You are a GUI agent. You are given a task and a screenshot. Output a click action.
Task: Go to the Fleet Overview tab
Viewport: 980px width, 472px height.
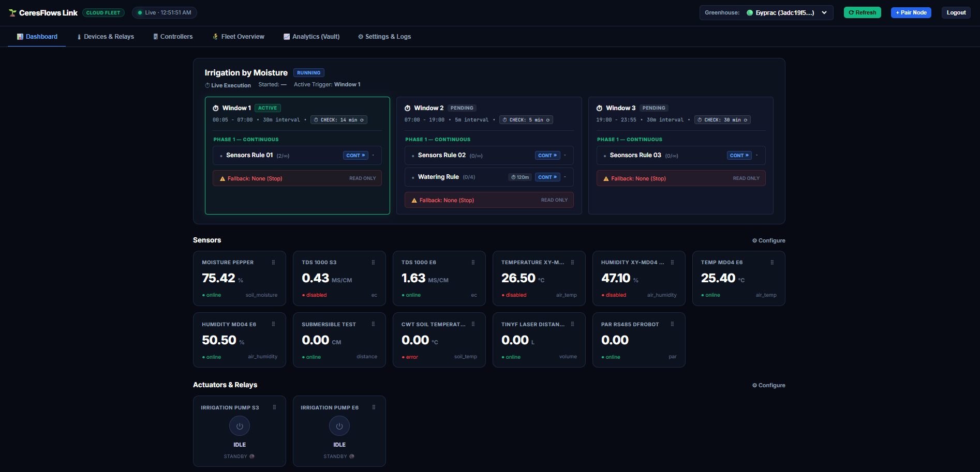[239, 37]
